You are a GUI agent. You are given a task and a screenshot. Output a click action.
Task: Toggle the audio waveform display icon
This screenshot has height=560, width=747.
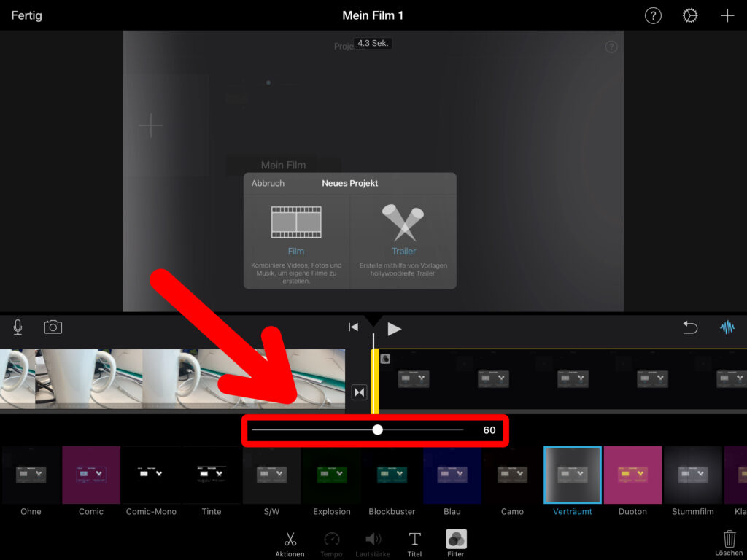(727, 328)
